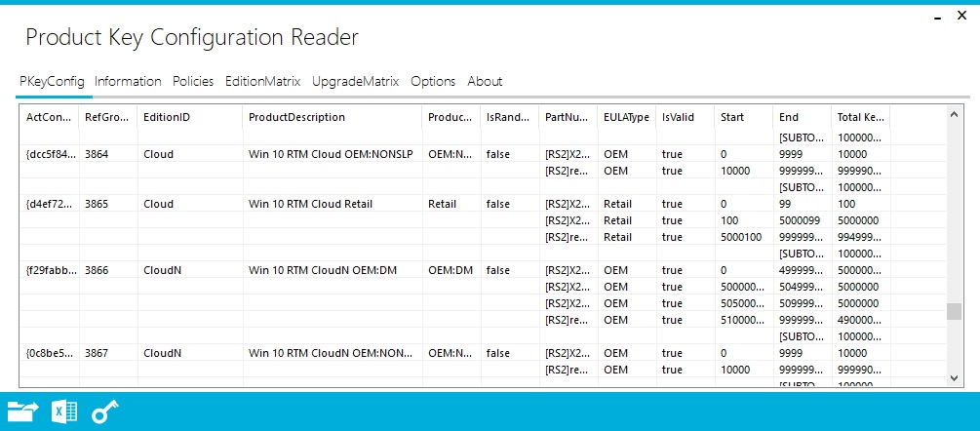This screenshot has height=431, width=980.
Task: Switch to the Information tab
Action: click(x=128, y=81)
